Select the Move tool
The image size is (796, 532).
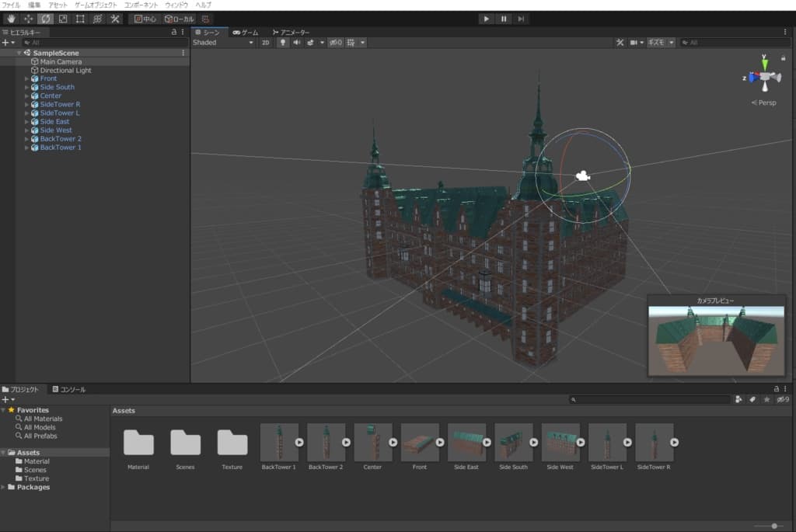pos(29,19)
